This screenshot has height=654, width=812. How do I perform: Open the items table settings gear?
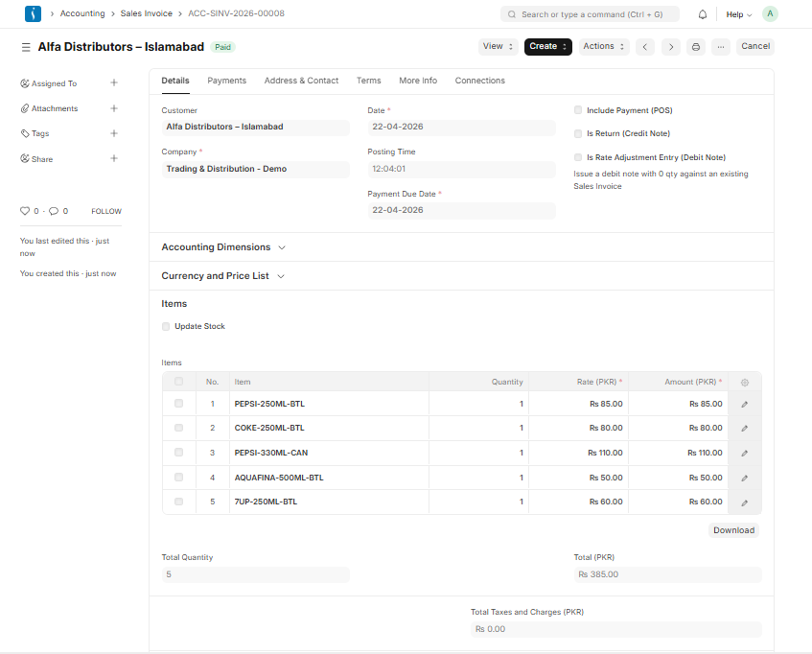(x=745, y=382)
